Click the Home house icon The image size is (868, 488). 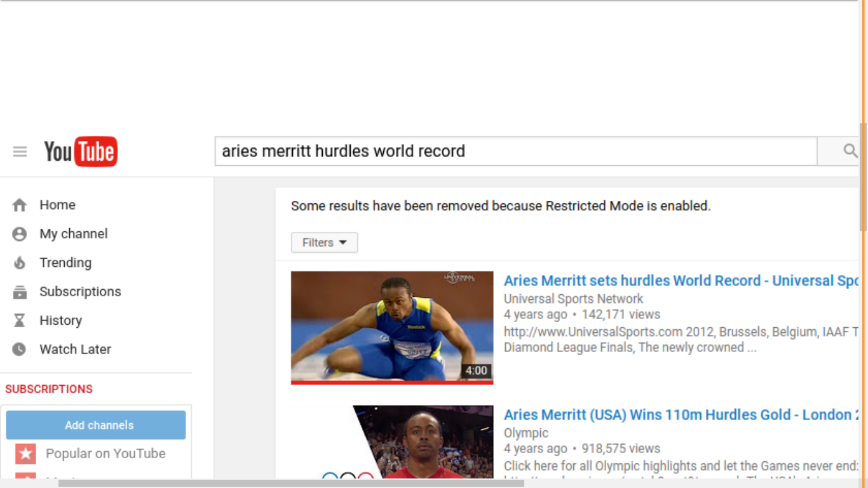pyautogui.click(x=20, y=205)
